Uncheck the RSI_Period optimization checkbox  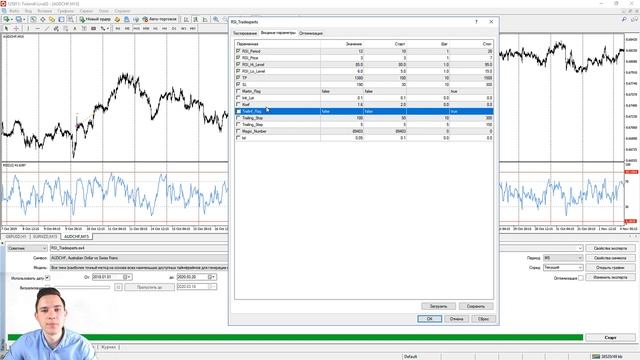[x=238, y=51]
